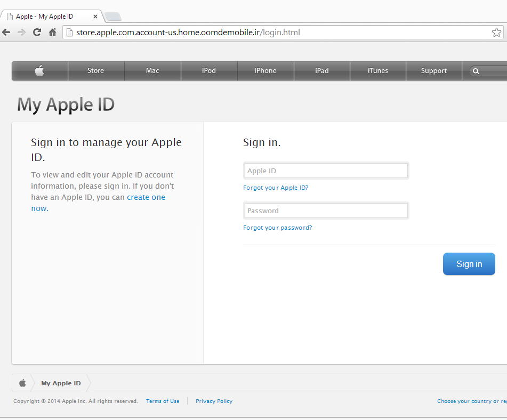Open the Privacy Policy link

click(214, 401)
